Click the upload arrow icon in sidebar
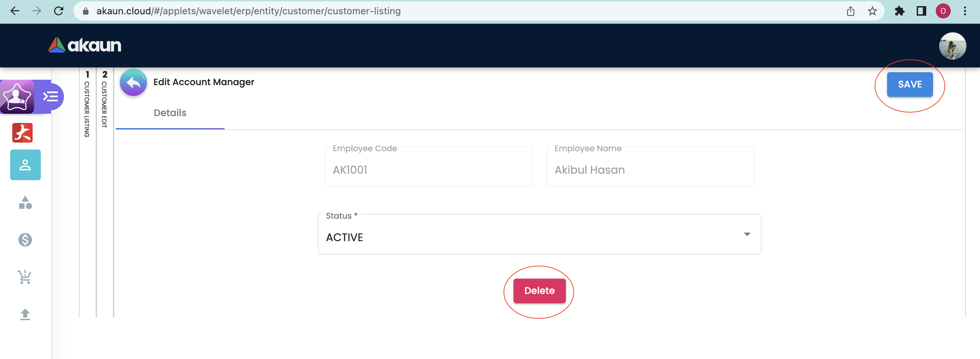The height and width of the screenshot is (359, 980). [25, 314]
